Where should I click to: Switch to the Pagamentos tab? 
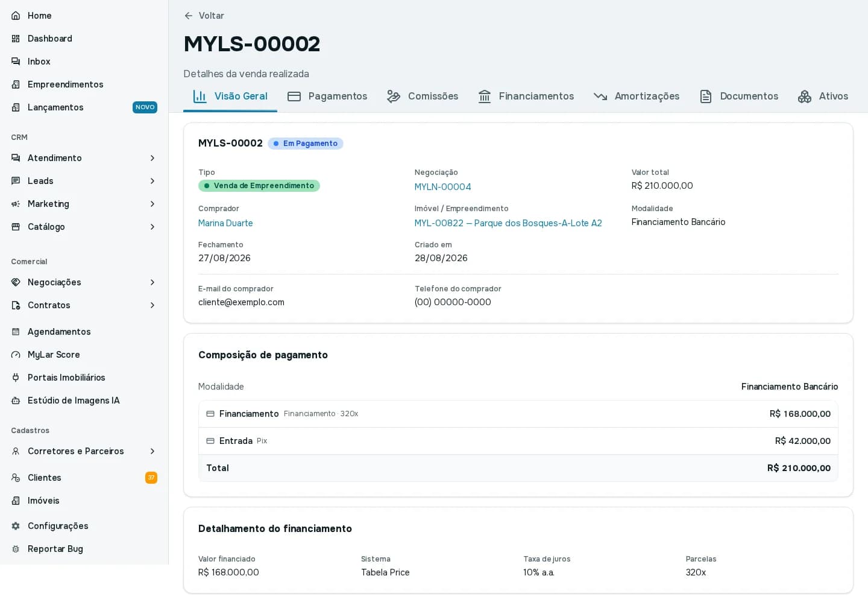pos(327,97)
